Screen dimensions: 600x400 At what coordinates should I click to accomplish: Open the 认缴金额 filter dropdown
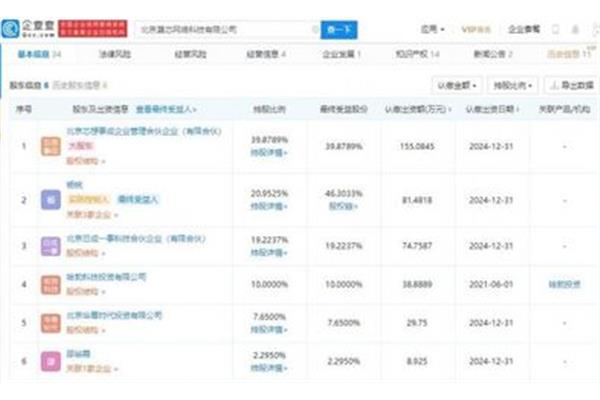pos(457,85)
